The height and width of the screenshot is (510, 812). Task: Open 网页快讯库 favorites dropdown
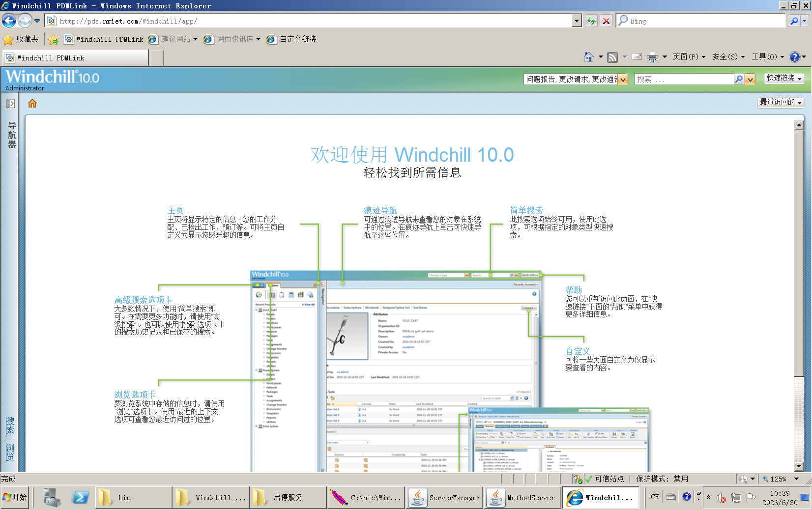[x=232, y=39]
